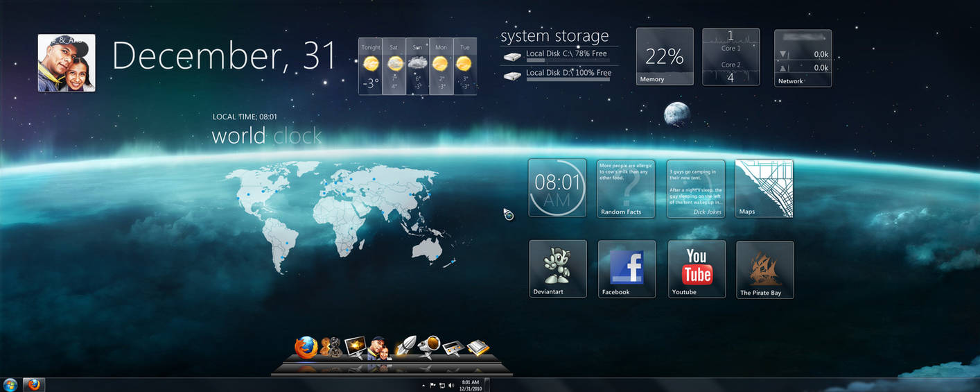Select the Mon weather forecast
980x392 pixels.
tap(441, 66)
